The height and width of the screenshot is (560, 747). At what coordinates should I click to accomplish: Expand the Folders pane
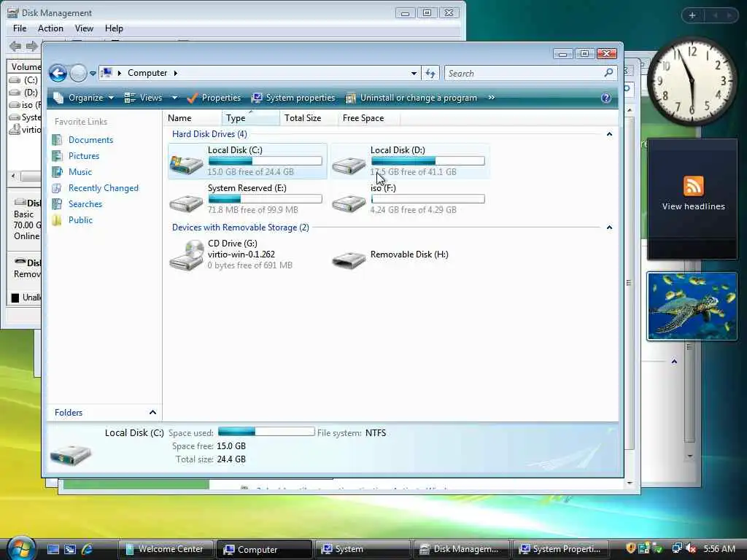click(x=152, y=413)
